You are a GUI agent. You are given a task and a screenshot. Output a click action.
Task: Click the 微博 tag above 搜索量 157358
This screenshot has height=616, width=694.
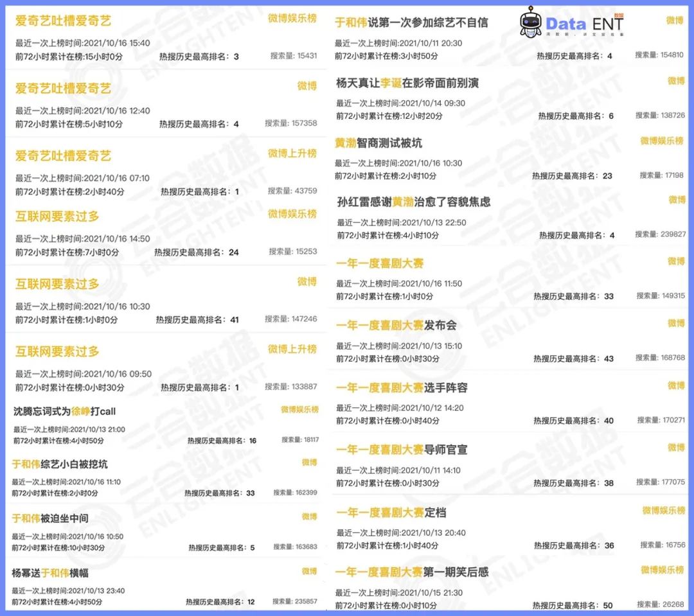coord(307,85)
